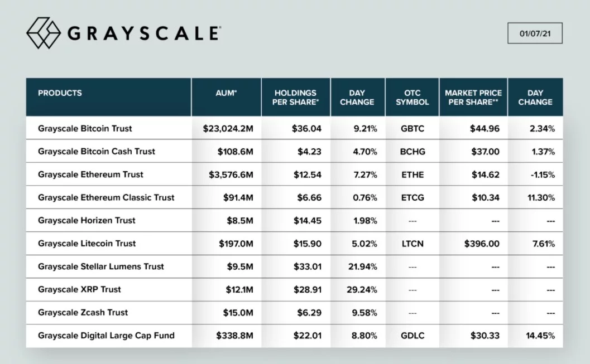
Task: Click the GRAYSCALE wordmark text
Action: tap(143, 33)
